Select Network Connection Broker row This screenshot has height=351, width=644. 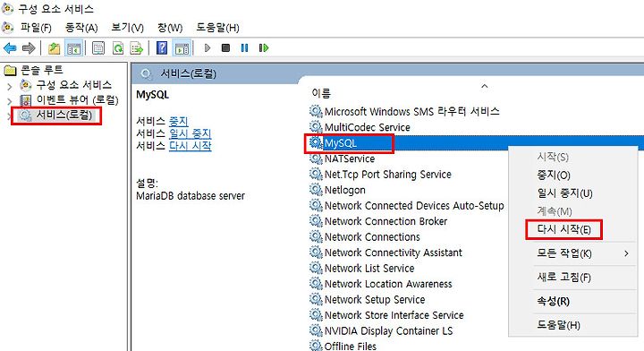point(386,221)
